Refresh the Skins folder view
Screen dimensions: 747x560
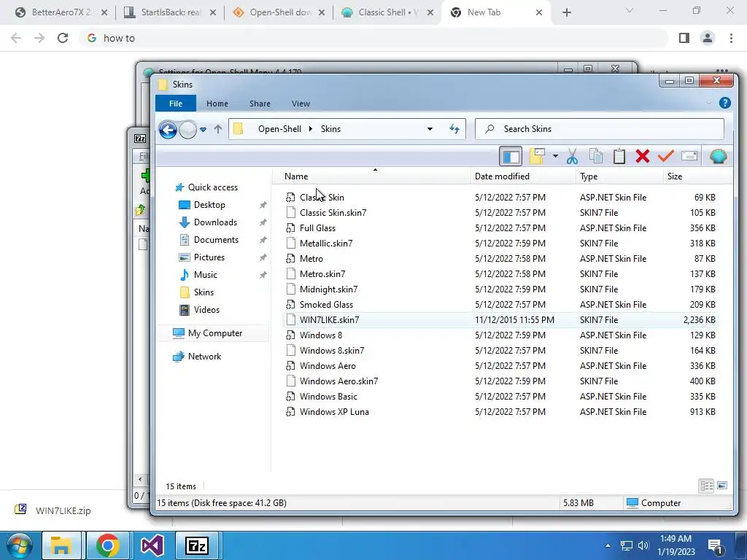point(454,129)
